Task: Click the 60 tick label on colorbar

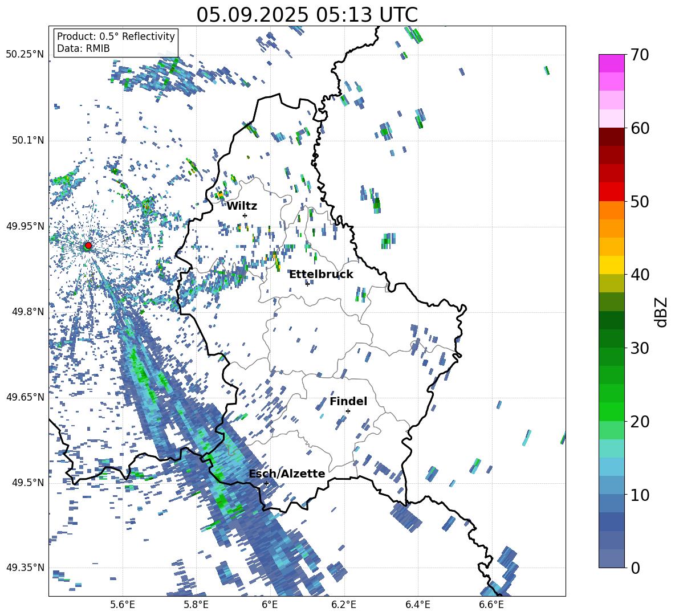Action: [640, 128]
